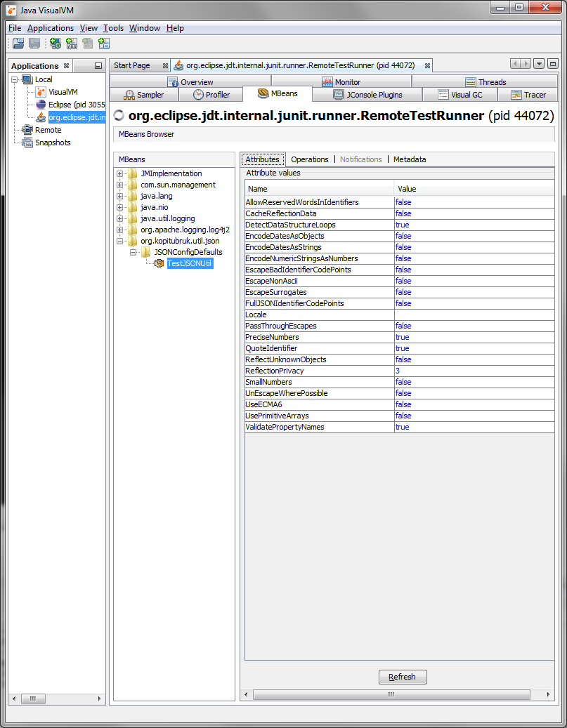
Task: Expand the JMImplementation MBeans node
Action: [120, 173]
